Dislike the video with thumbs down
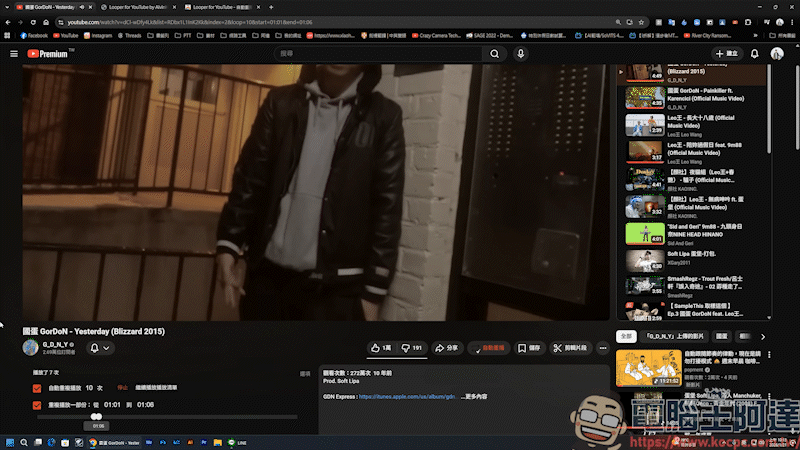The height and width of the screenshot is (450, 800). point(412,348)
